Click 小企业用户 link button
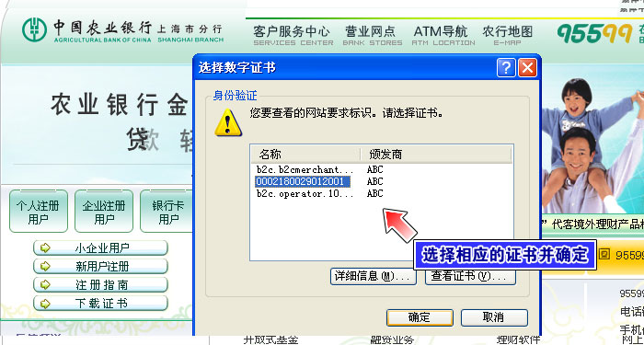The image size is (644, 345). pyautogui.click(x=100, y=248)
